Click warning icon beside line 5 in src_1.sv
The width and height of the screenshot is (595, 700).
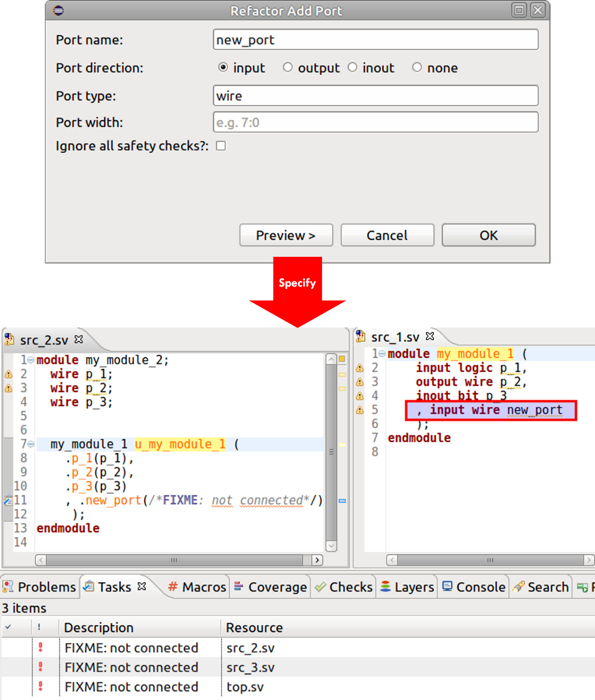coord(360,410)
